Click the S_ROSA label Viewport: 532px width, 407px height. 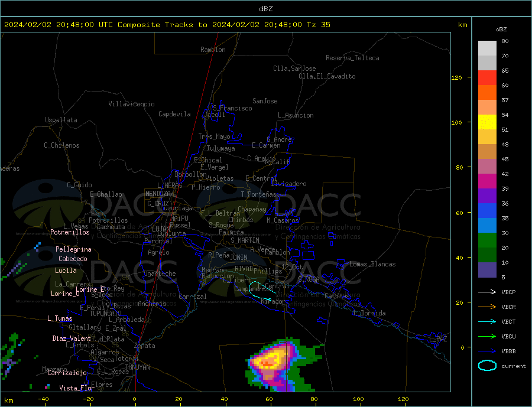[309, 279]
